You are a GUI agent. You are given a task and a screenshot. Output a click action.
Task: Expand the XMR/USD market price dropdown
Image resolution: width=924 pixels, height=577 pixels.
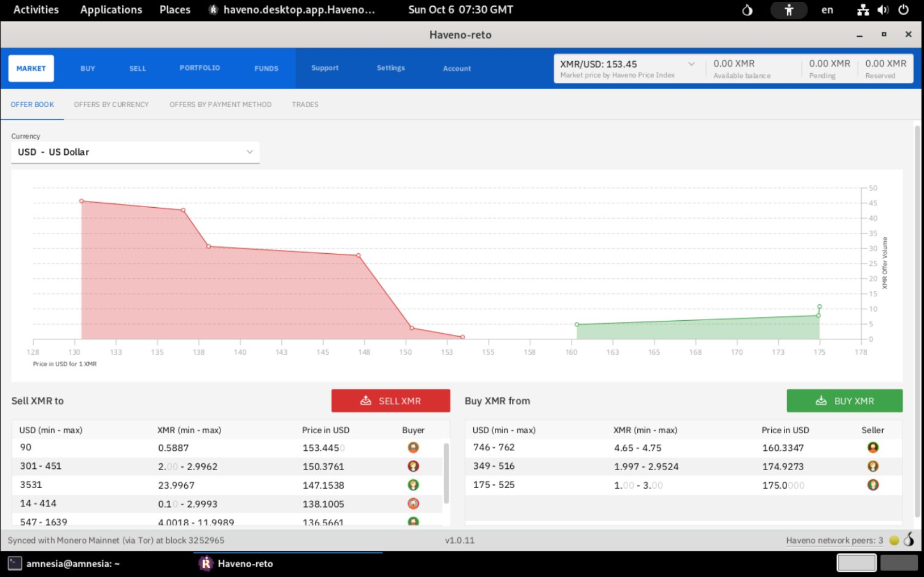(x=691, y=64)
